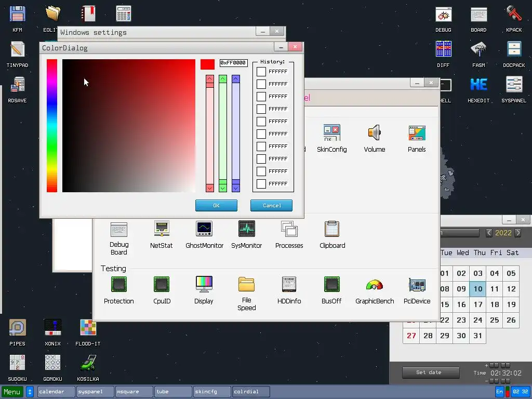
Task: Switch to syspanel taskbar item
Action: click(95, 392)
